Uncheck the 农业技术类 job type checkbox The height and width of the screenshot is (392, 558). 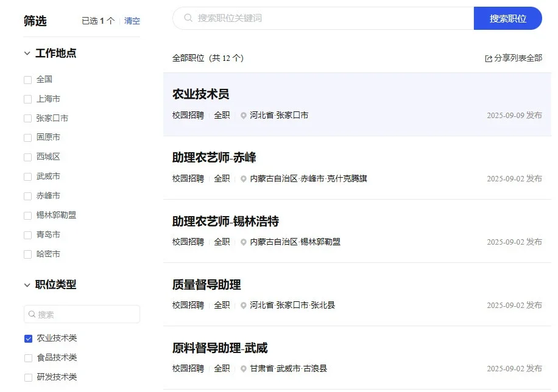coord(28,338)
